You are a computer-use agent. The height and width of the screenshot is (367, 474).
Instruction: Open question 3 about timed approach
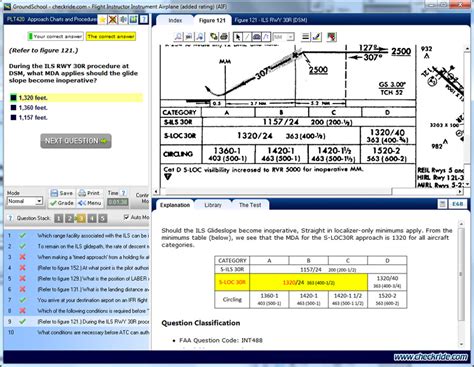[x=77, y=257]
